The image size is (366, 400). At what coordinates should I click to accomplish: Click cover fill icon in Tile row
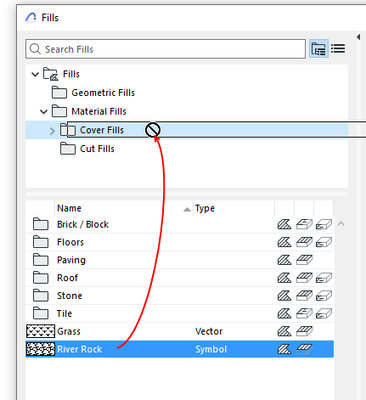pyautogui.click(x=304, y=313)
